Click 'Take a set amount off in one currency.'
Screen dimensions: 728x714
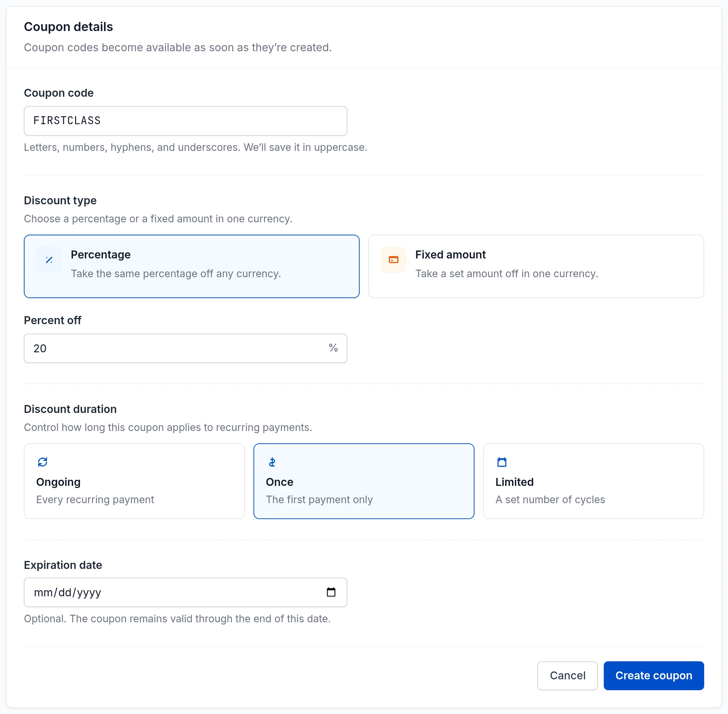(x=507, y=274)
